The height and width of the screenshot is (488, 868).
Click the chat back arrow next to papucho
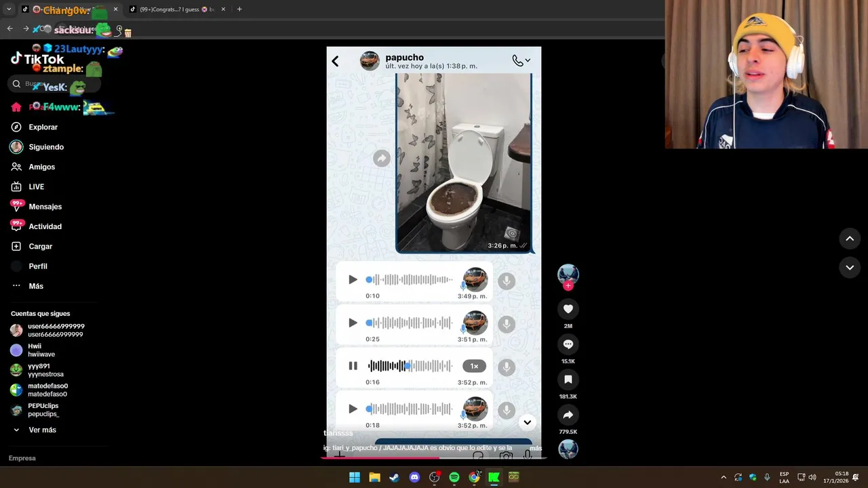(335, 61)
